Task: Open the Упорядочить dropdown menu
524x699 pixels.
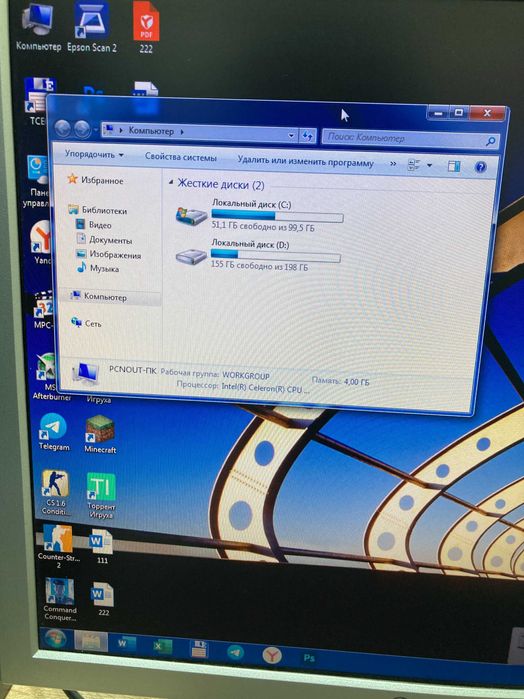Action: pyautogui.click(x=94, y=155)
